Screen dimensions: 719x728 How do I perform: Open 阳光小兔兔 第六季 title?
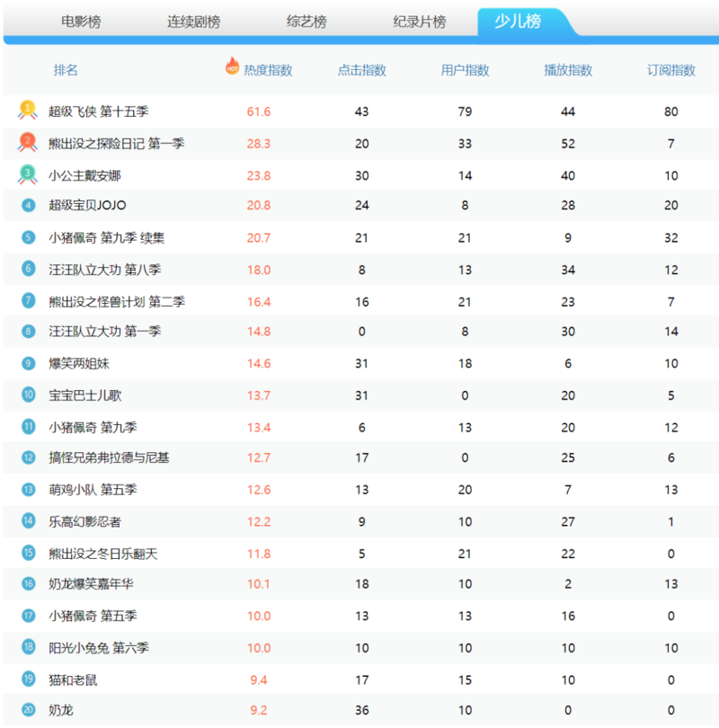pyautogui.click(x=98, y=648)
